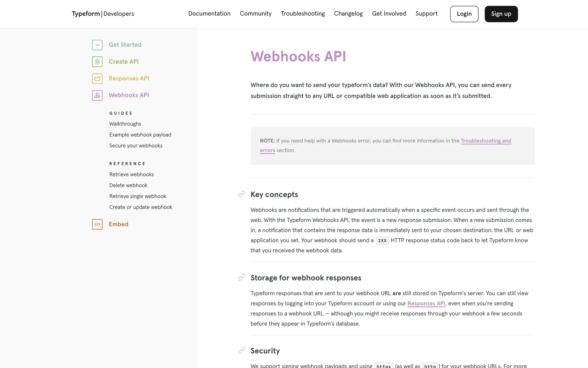
Task: Click link icon beside Storage for webhook responses
Action: pos(242,278)
